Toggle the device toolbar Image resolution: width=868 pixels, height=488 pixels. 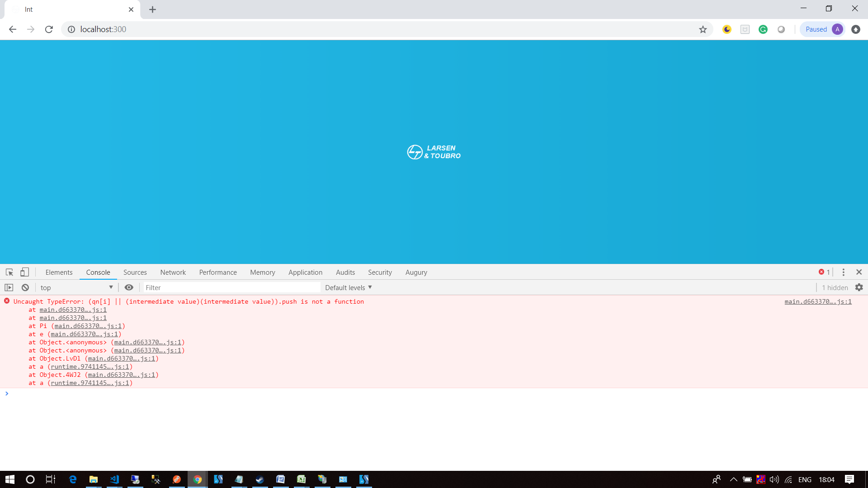tap(24, 272)
